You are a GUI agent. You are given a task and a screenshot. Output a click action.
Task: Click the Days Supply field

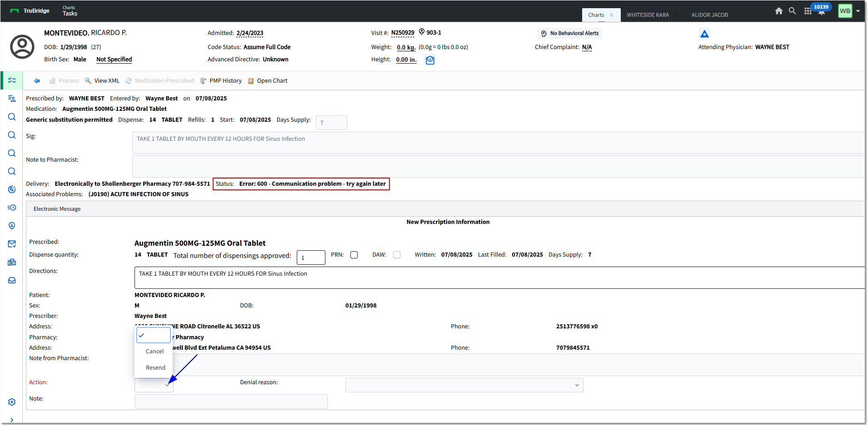coord(331,123)
